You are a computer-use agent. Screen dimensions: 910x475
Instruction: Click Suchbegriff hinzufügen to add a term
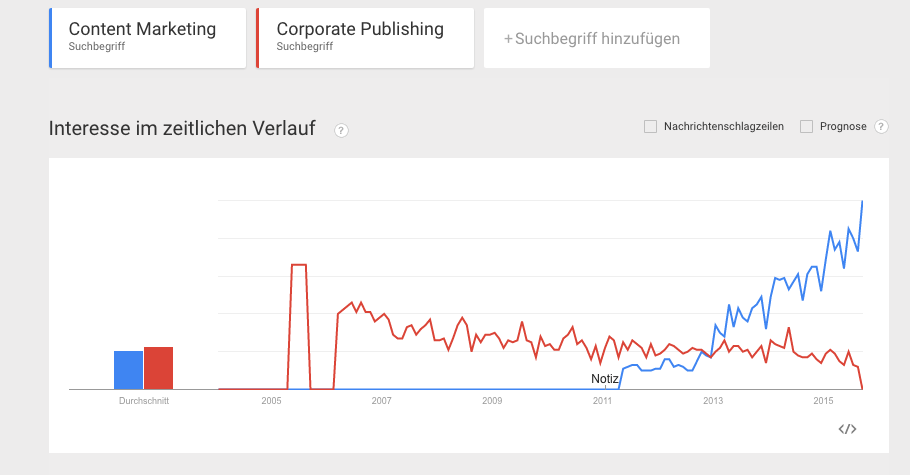tap(597, 38)
